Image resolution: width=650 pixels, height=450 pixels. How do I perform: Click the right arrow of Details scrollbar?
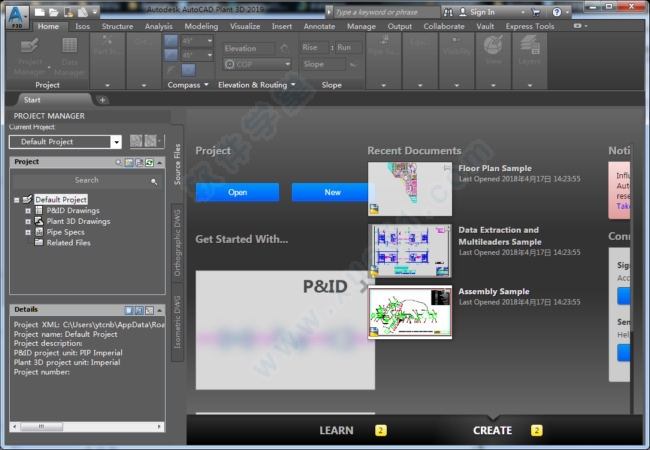(x=159, y=426)
